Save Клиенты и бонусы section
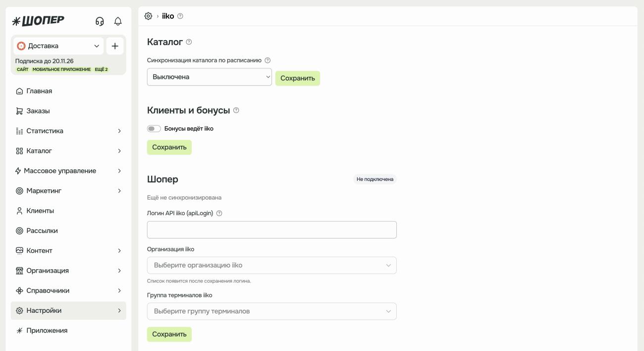Image resolution: width=644 pixels, height=351 pixels. (169, 147)
